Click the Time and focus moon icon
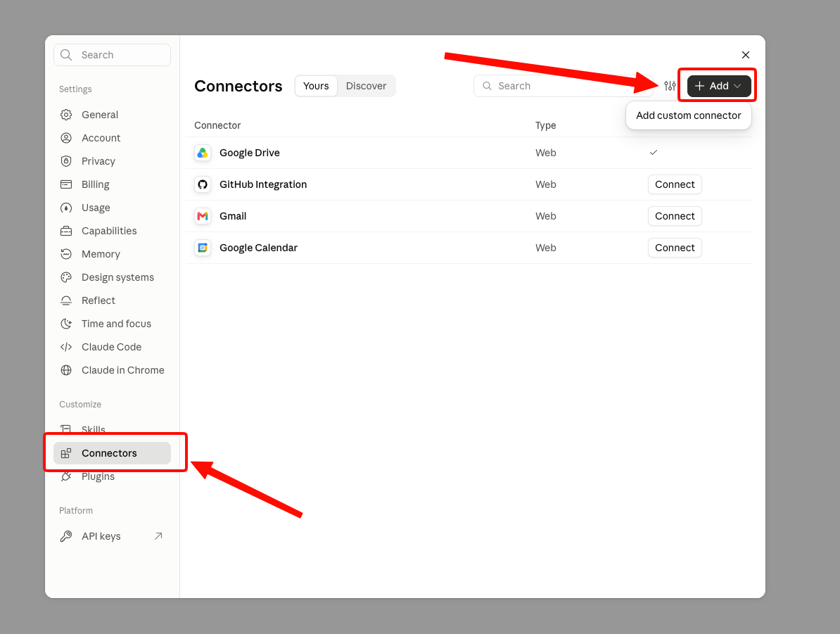 (66, 324)
